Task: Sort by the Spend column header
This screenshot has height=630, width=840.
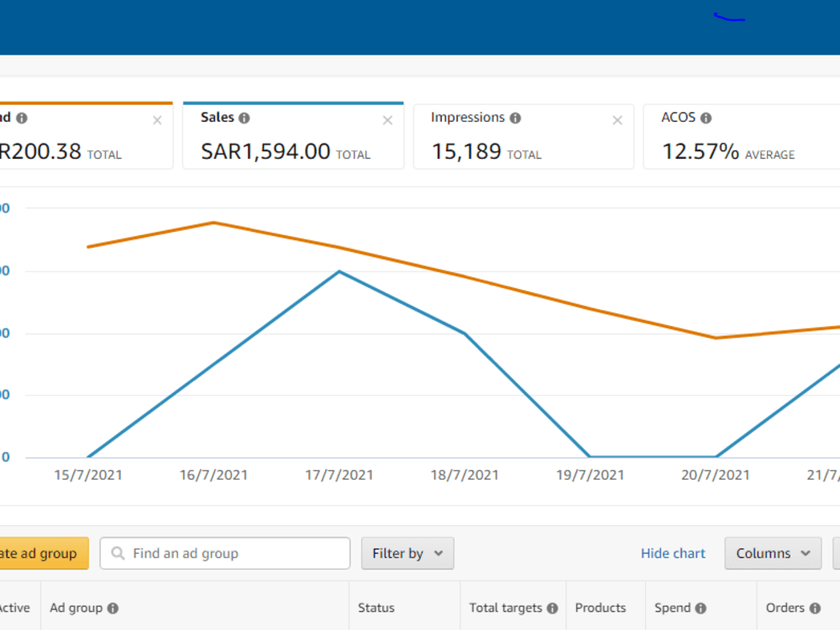Action: coord(672,608)
